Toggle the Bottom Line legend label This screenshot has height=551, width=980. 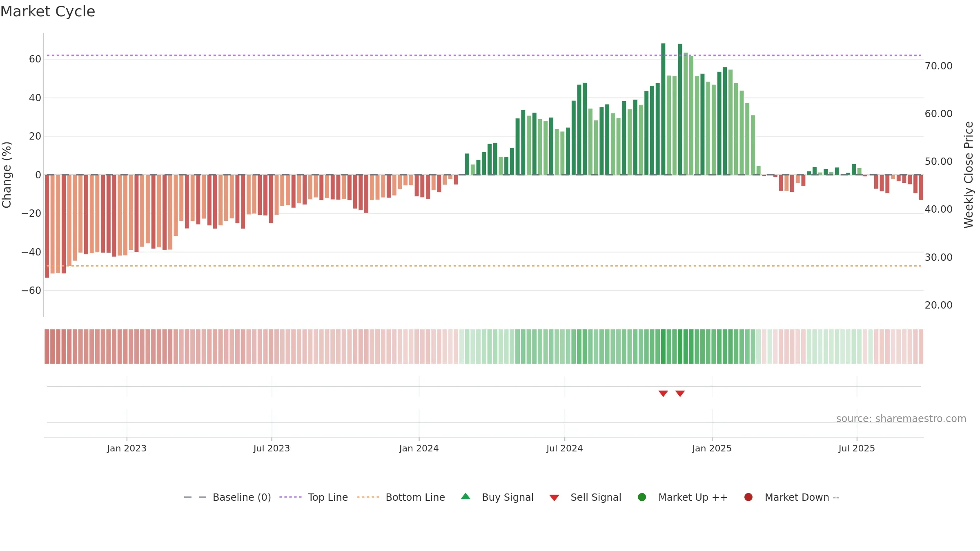(415, 497)
